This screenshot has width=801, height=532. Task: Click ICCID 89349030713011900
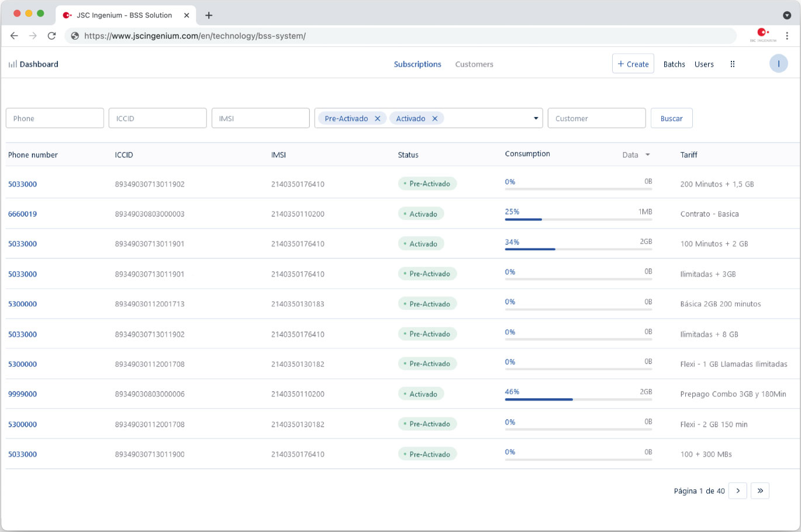point(150,454)
